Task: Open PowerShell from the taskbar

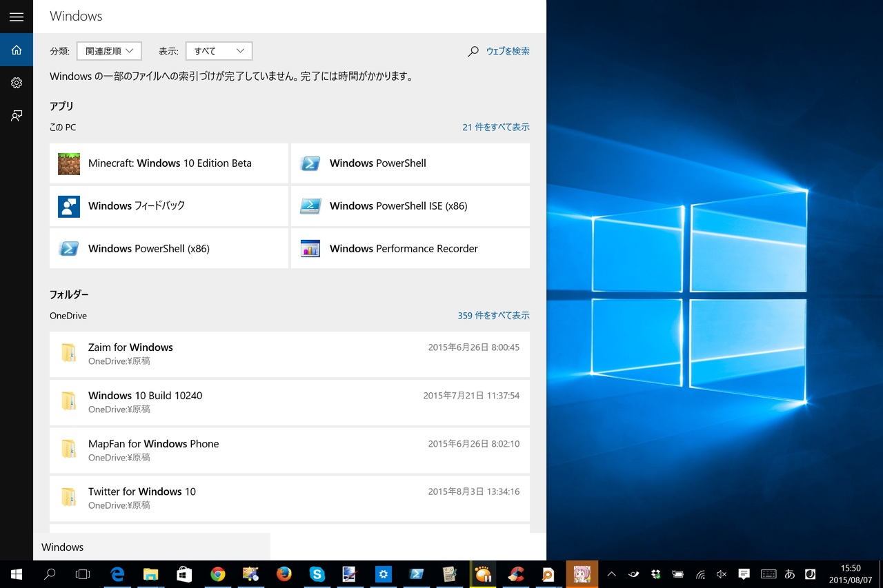Action: [x=416, y=574]
